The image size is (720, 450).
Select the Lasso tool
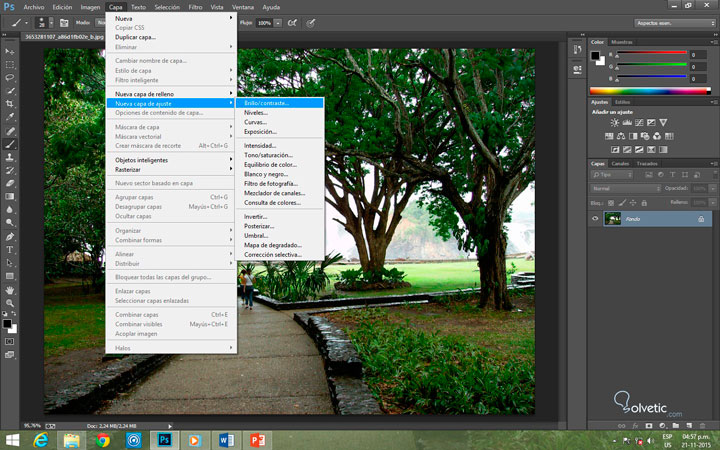10,78
